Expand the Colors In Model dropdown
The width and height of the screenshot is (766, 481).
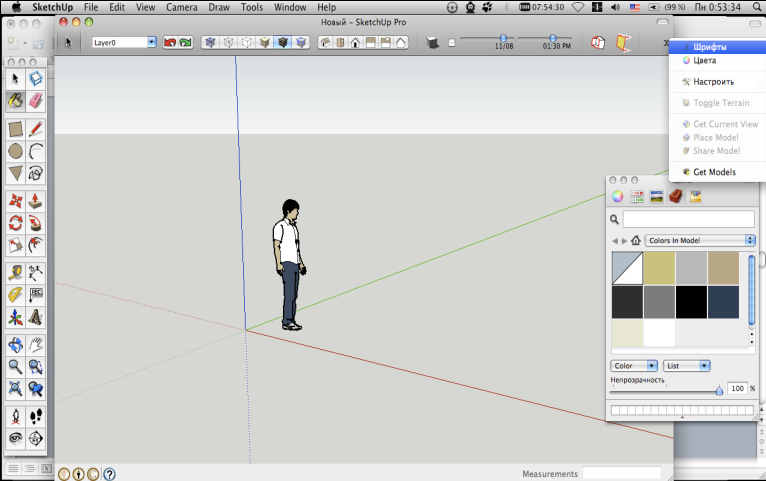700,240
